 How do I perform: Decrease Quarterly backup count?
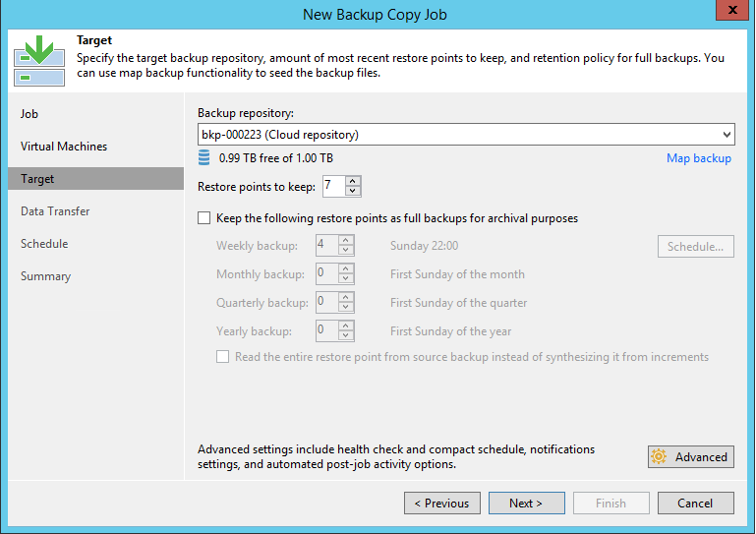click(346, 307)
